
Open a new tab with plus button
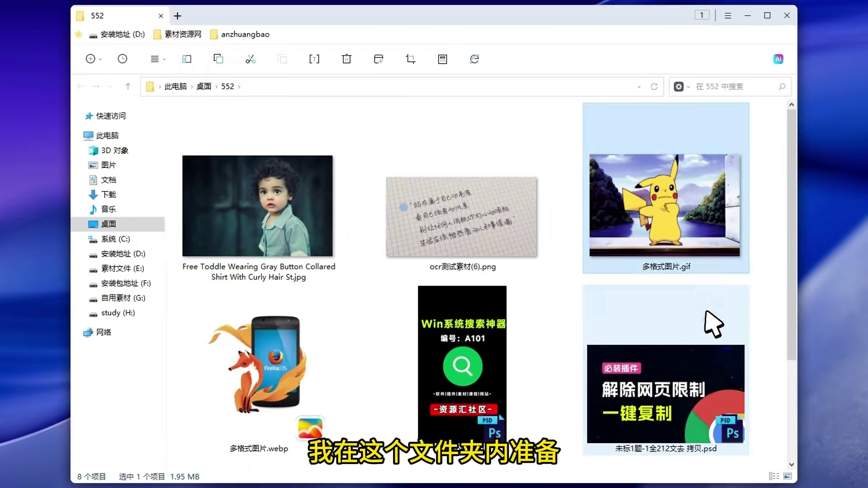pos(178,16)
